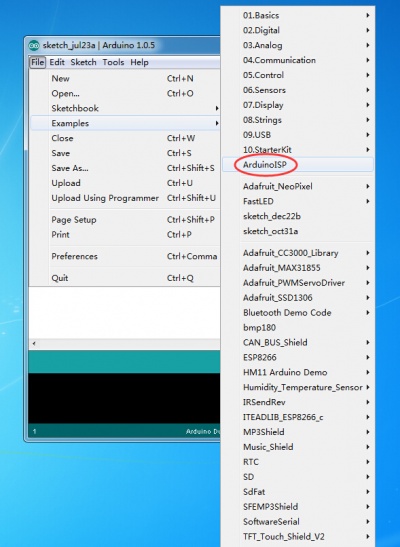Screen dimensions: 400x547
Task: Expand the 04.Communication examples
Action: point(298,60)
